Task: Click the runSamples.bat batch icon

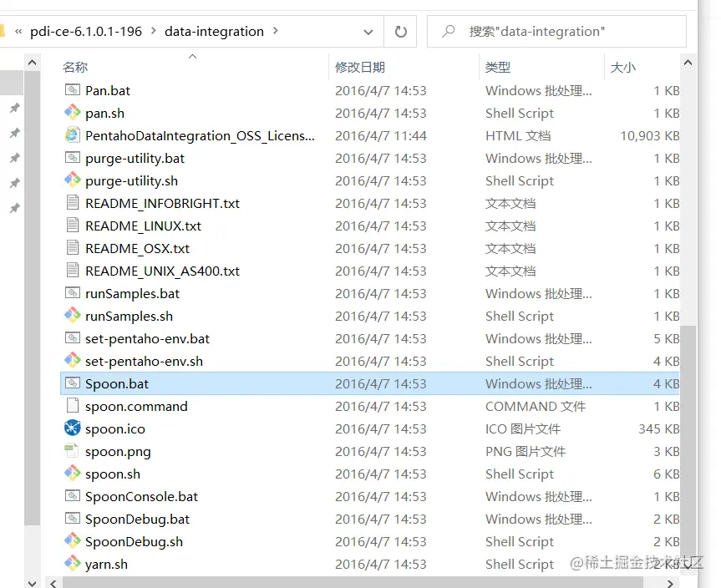Action: (72, 293)
